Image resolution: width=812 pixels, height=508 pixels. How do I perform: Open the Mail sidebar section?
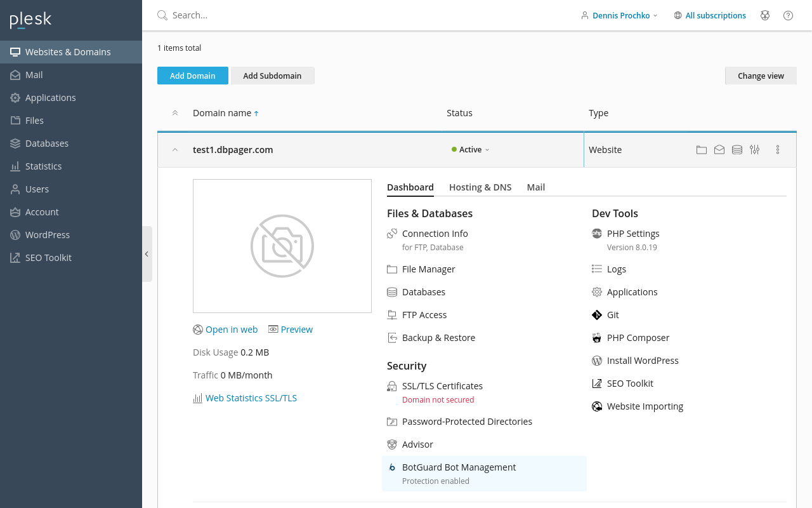(x=71, y=75)
